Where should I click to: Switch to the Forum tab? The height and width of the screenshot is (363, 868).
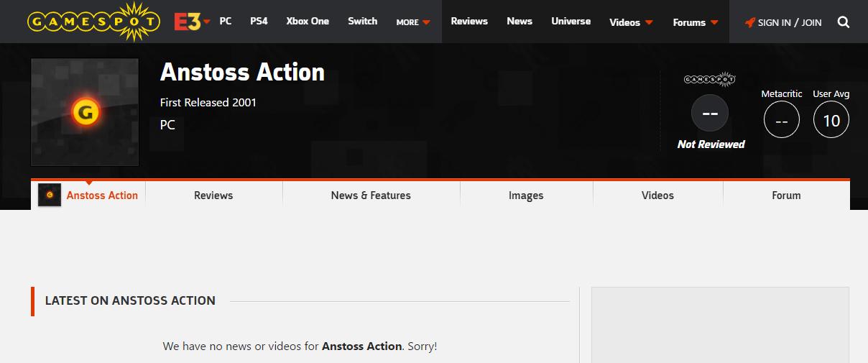point(786,196)
